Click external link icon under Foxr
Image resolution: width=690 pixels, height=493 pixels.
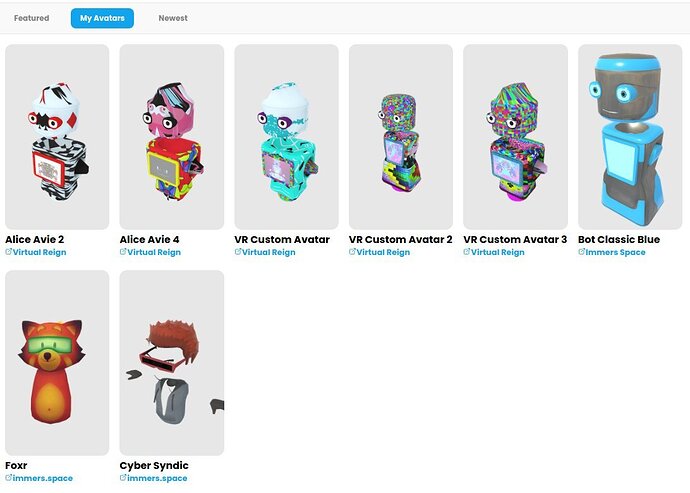click(8, 478)
